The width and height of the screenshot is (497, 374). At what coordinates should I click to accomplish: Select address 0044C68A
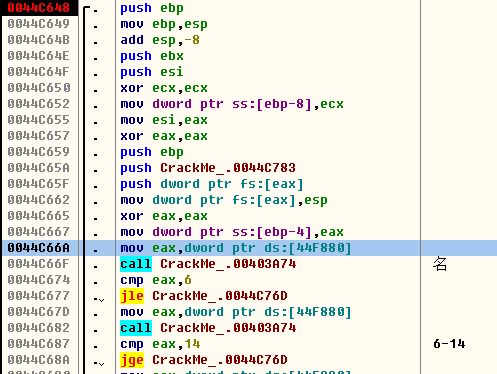coord(39,360)
